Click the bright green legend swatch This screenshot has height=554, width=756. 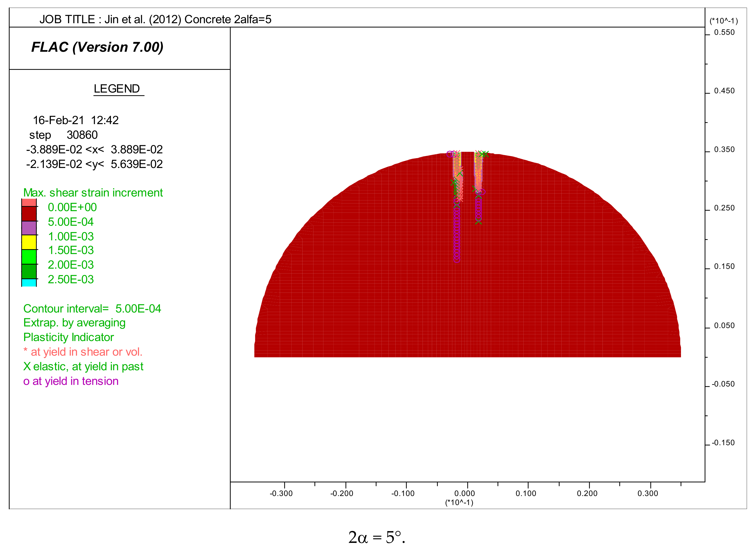point(29,257)
